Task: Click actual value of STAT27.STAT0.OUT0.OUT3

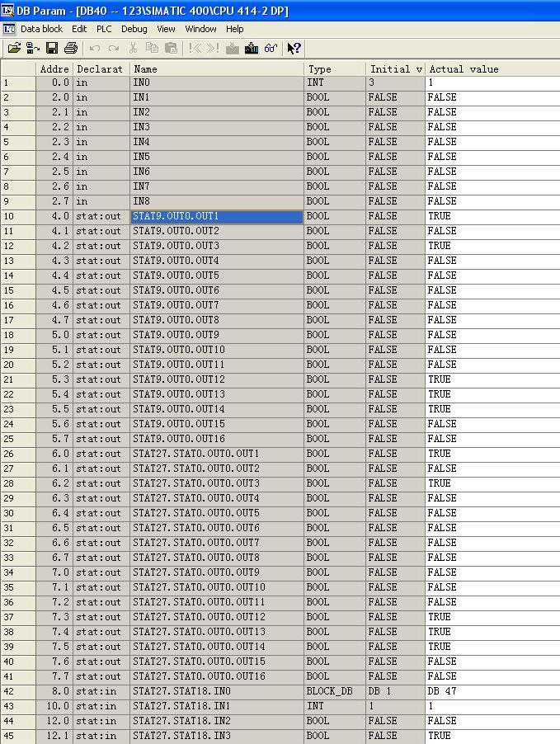Action: coord(492,483)
